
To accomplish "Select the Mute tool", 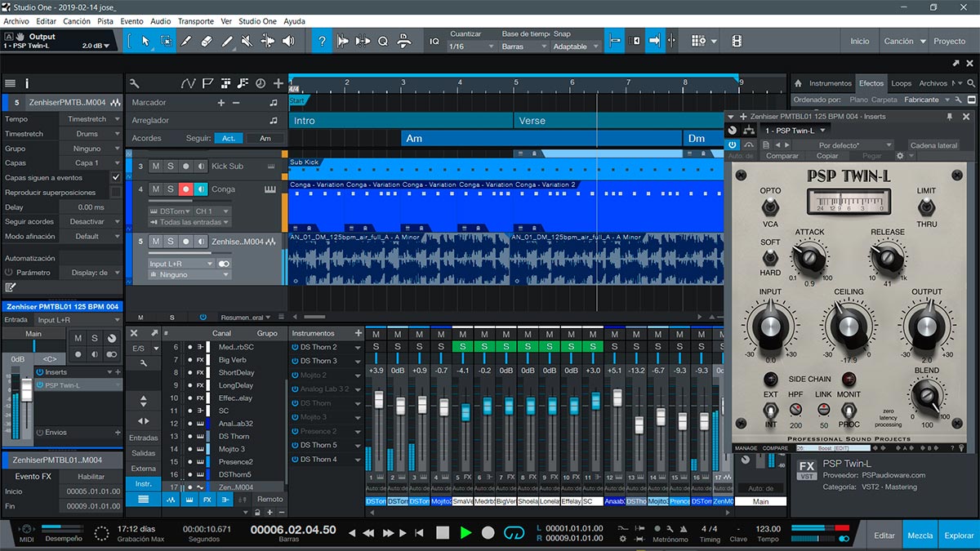I will tap(247, 41).
